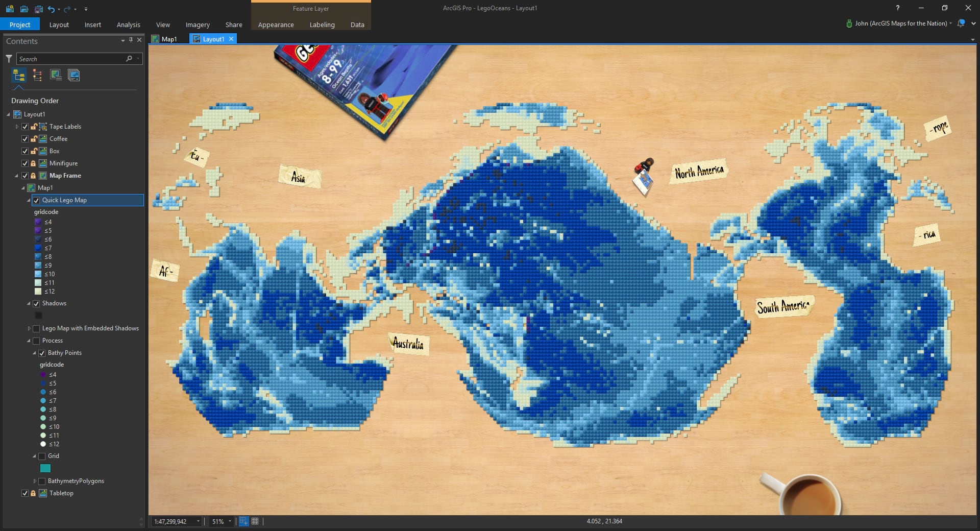The width and height of the screenshot is (980, 531).
Task: Open the Customize Quick Access Toolbar dropdown
Action: click(86, 9)
